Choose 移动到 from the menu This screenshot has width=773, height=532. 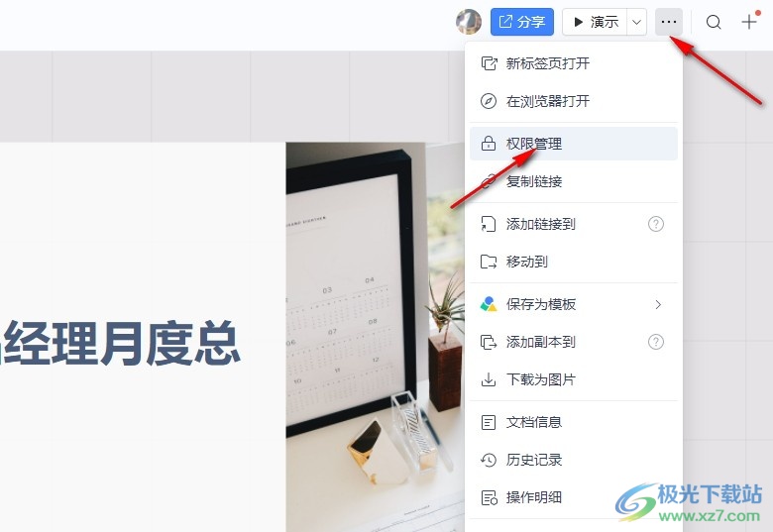coord(574,262)
